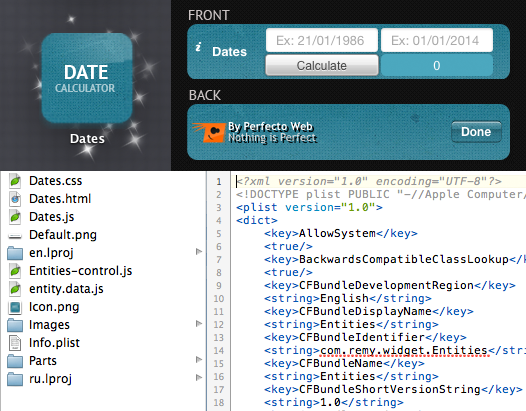Select the Entities-control.js file icon

[15, 271]
